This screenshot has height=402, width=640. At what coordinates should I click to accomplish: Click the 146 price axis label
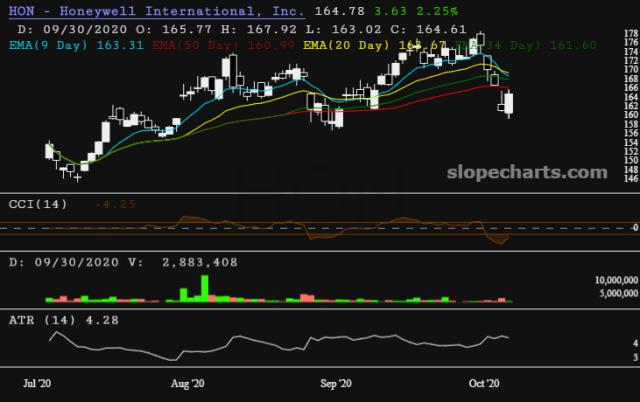(630, 178)
